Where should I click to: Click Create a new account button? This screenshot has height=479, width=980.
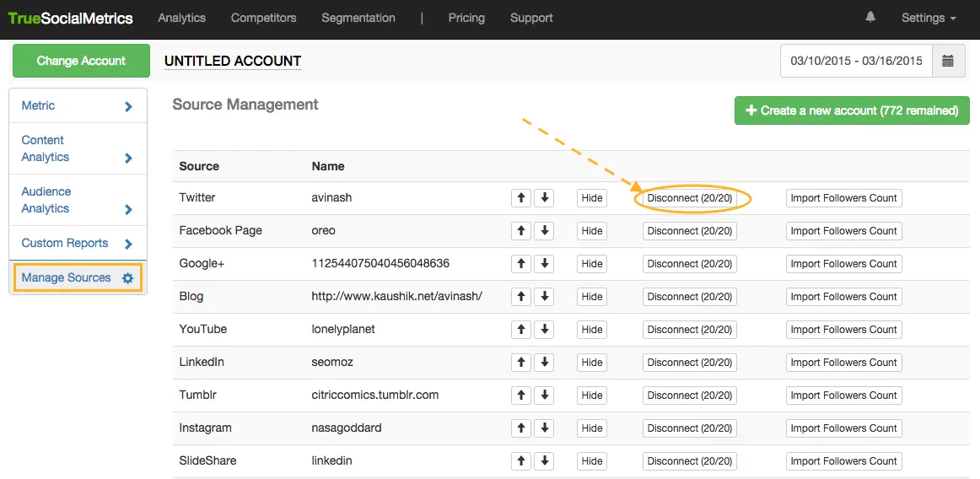point(852,110)
